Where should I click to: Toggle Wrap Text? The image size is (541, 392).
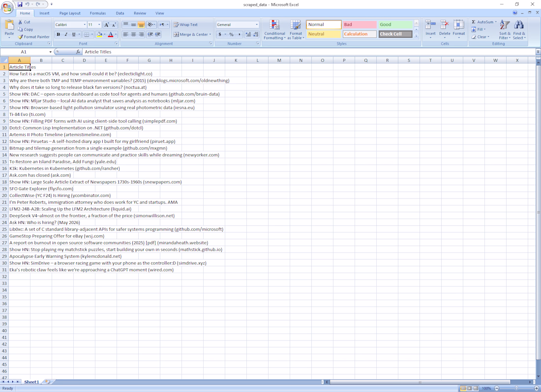185,25
